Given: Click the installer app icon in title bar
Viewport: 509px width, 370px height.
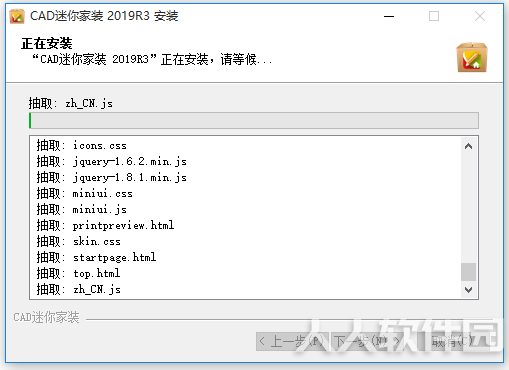Looking at the screenshot, I should pyautogui.click(x=17, y=16).
